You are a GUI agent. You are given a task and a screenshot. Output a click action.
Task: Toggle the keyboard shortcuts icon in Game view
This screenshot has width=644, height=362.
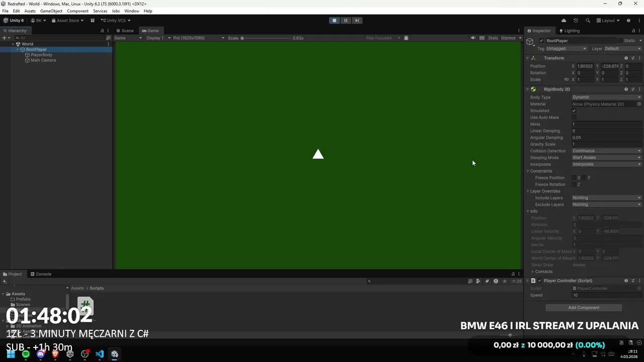482,38
